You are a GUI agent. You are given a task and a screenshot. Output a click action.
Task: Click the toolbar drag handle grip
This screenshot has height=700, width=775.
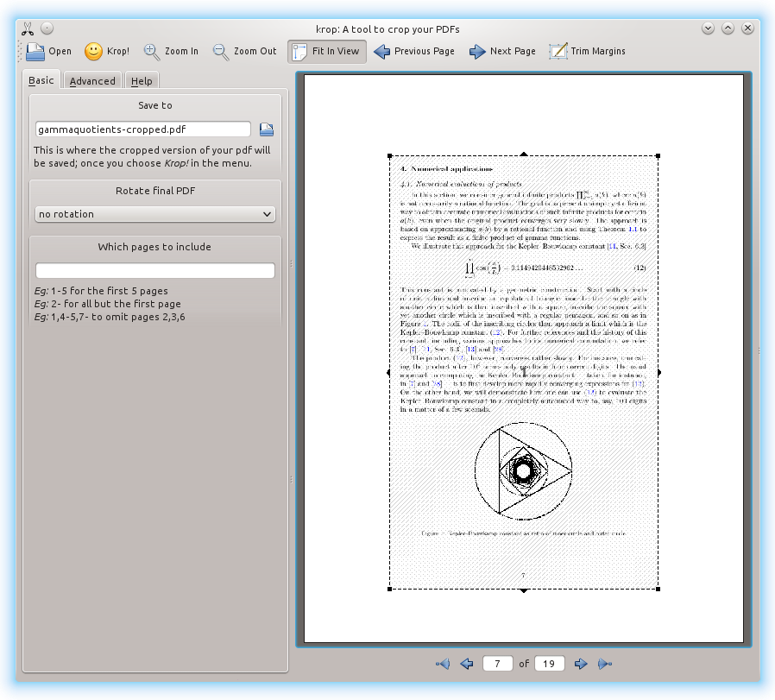click(x=20, y=52)
